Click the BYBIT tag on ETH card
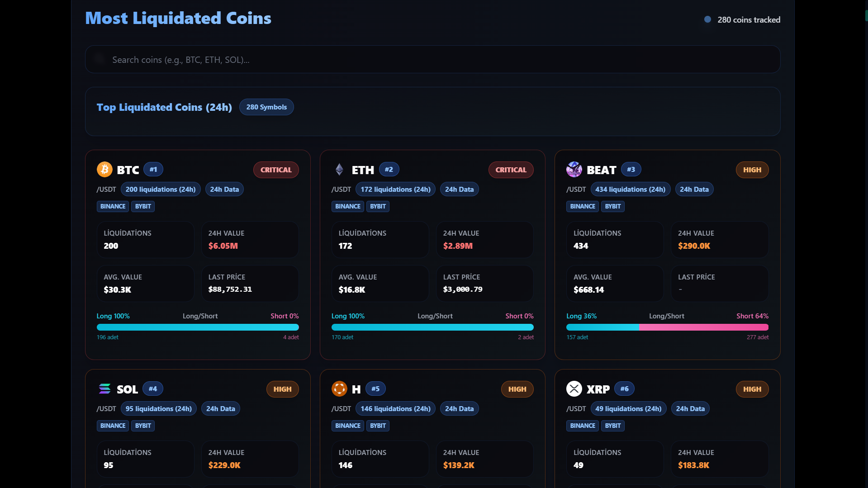 click(378, 207)
